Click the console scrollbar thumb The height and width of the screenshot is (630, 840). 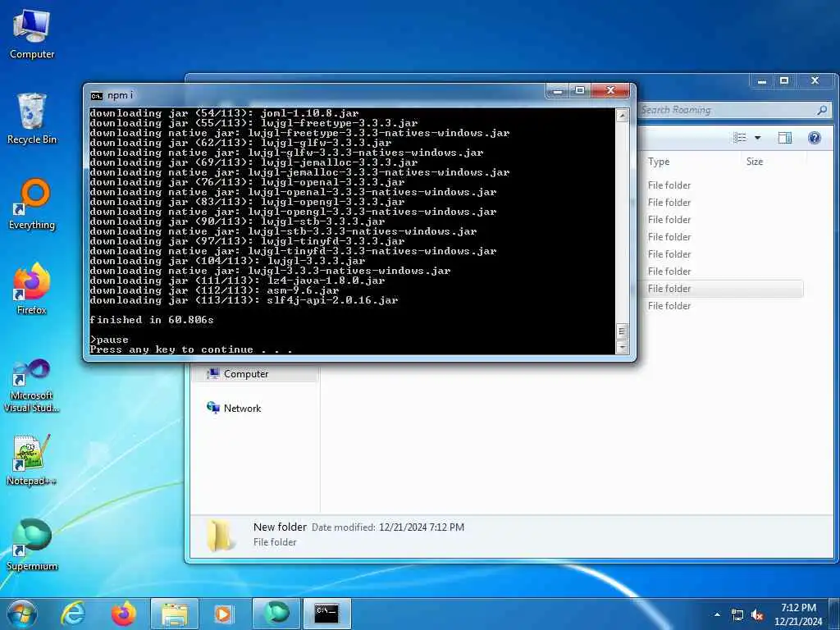click(x=622, y=331)
